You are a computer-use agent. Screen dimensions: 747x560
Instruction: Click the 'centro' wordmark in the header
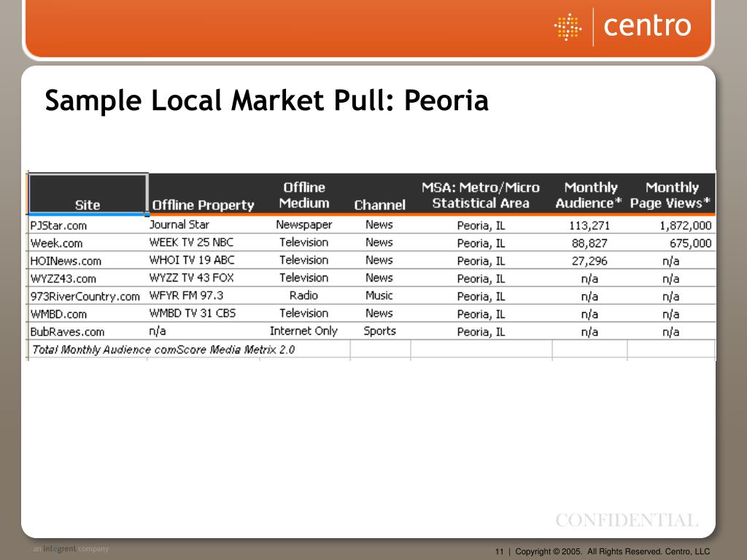coord(647,26)
